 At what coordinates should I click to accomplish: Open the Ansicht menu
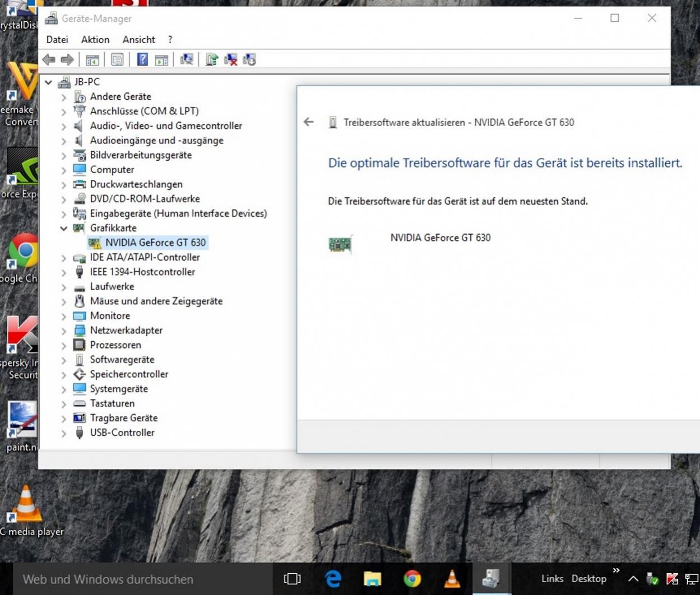(139, 39)
